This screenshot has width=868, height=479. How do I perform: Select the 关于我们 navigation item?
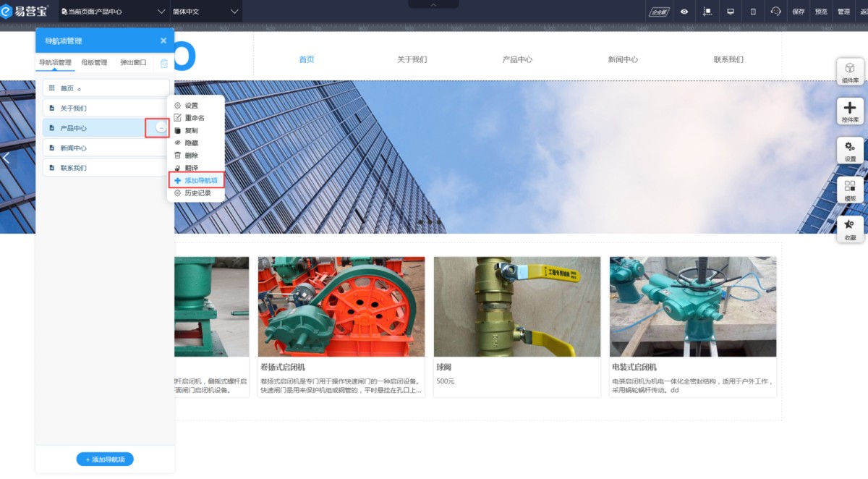(106, 108)
